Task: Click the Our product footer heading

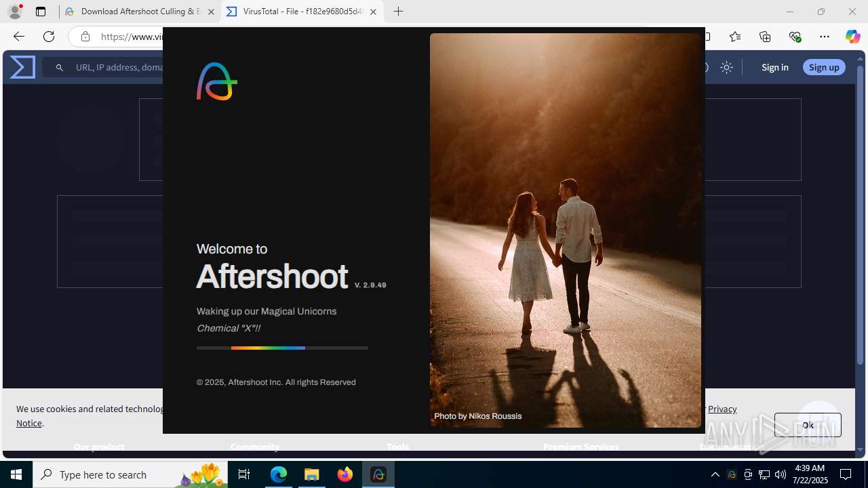Action: [x=99, y=447]
